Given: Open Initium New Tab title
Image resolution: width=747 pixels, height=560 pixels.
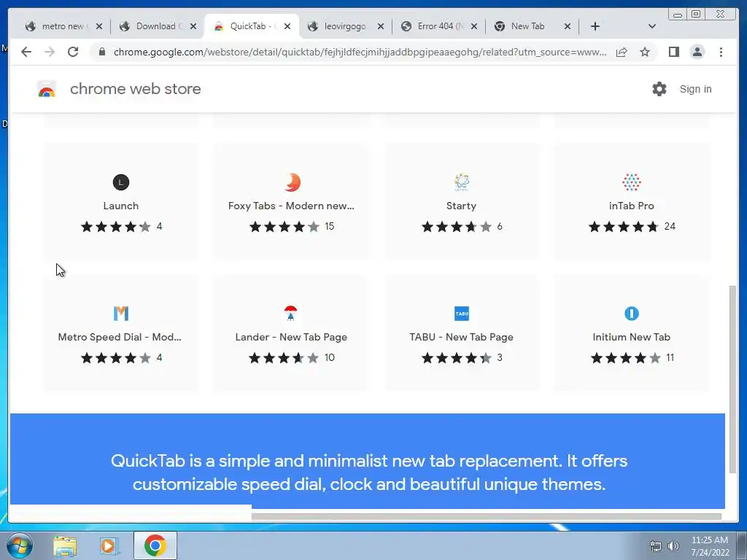Looking at the screenshot, I should 631,337.
